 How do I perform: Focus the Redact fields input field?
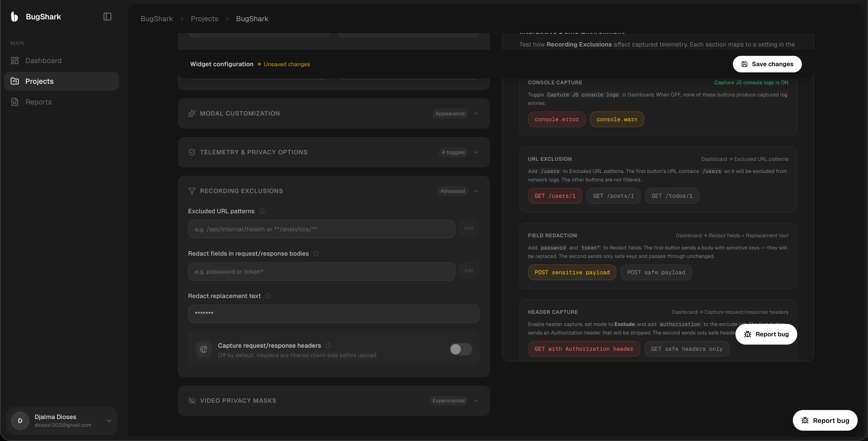click(321, 272)
